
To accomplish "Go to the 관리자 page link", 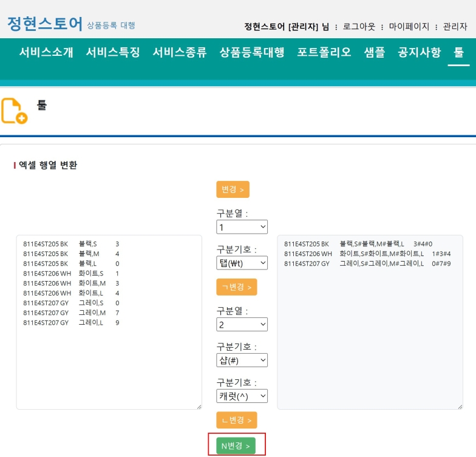I will [x=455, y=27].
